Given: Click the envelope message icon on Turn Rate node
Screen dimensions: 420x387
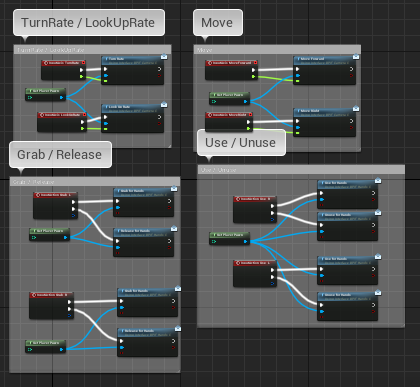Looking at the screenshot, I should [164, 57].
